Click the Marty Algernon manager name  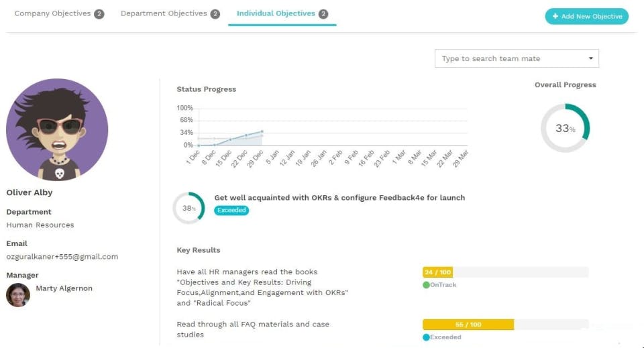tap(64, 288)
